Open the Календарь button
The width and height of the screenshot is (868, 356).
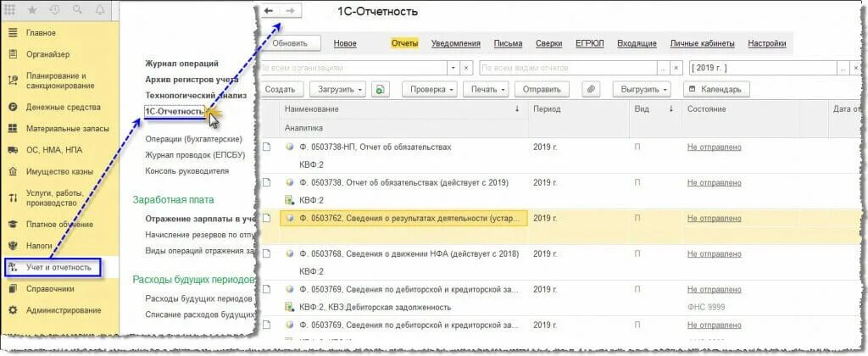[x=716, y=89]
